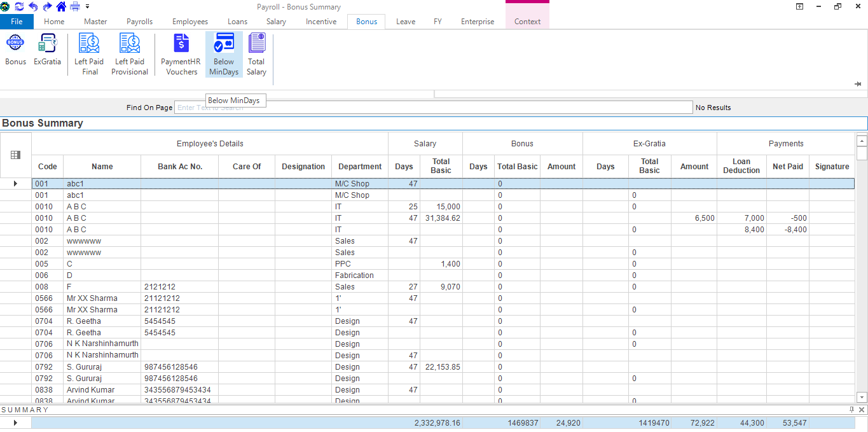The height and width of the screenshot is (432, 868).
Task: Sort by the Name column header
Action: pos(102,167)
